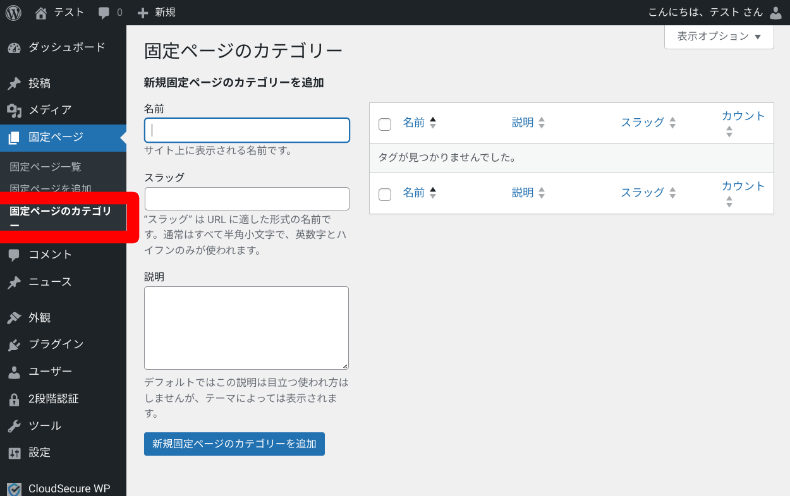The width and height of the screenshot is (790, 496).
Task: Sort by 名前 in the table footer
Action: [419, 193]
